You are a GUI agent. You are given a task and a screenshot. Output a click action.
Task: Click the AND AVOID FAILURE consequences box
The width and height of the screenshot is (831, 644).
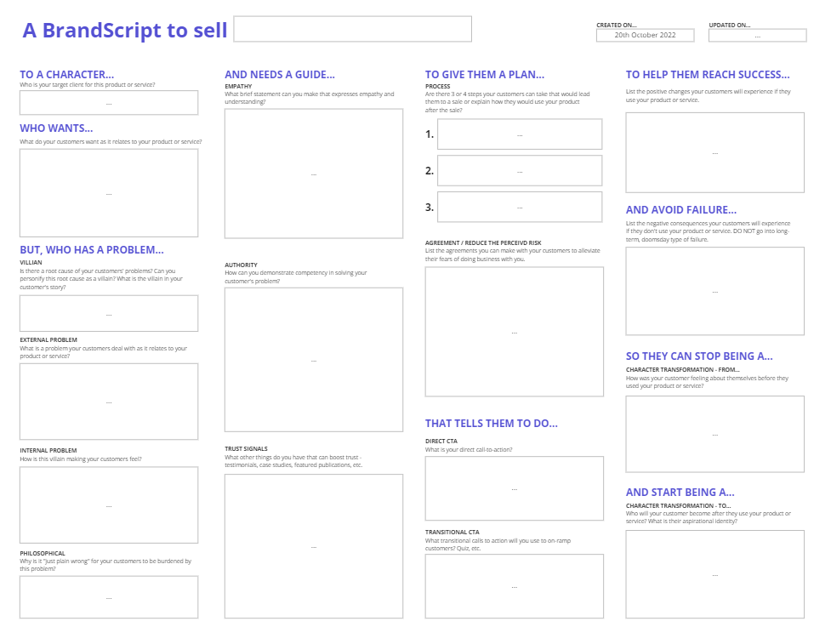(x=714, y=291)
